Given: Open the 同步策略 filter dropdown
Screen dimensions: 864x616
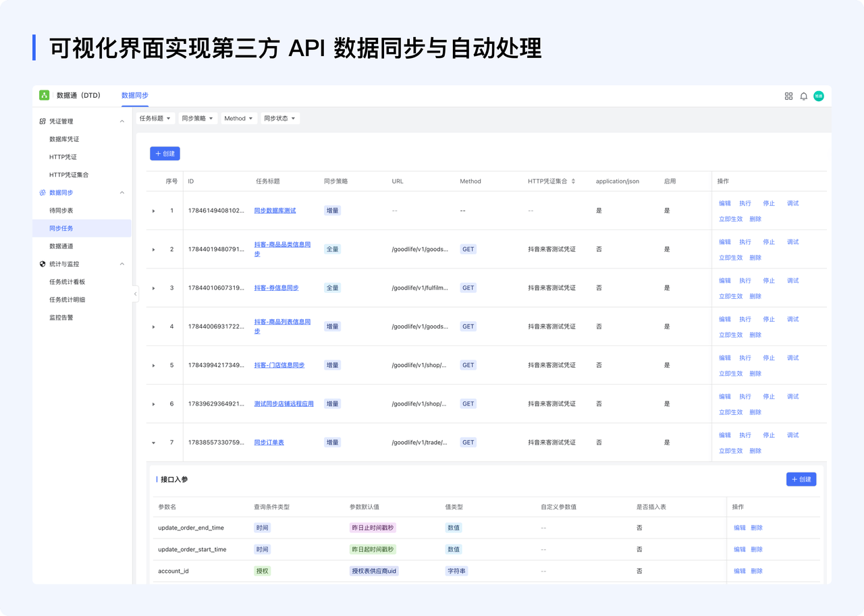Looking at the screenshot, I should coord(198,118).
